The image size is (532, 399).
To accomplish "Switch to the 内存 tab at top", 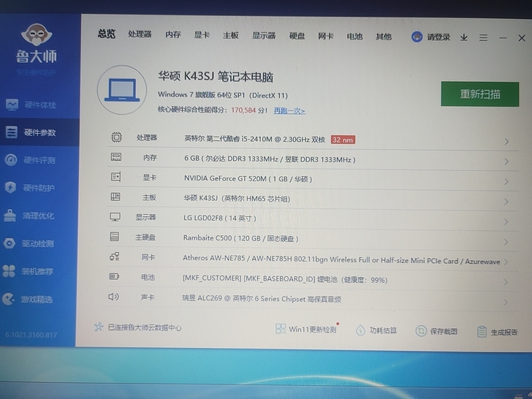I will [x=173, y=34].
